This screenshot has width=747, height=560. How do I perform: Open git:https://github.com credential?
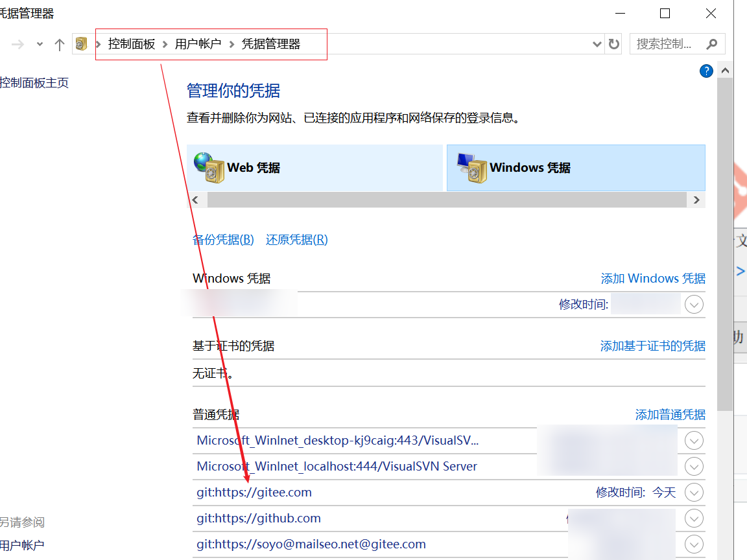259,518
